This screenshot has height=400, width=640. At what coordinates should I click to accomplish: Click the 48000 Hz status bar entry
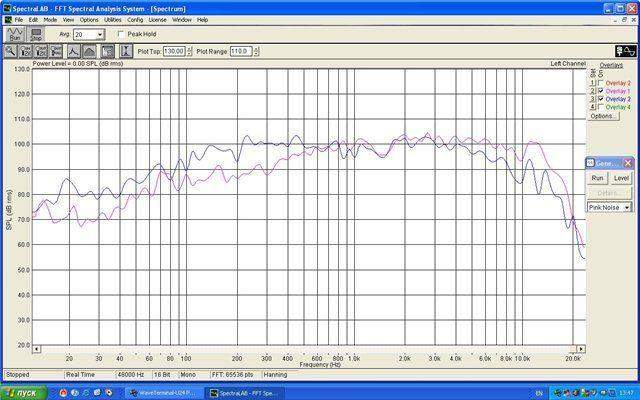point(133,375)
